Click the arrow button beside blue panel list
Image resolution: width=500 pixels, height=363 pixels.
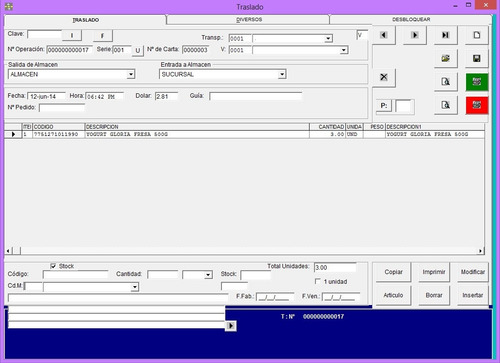231,326
